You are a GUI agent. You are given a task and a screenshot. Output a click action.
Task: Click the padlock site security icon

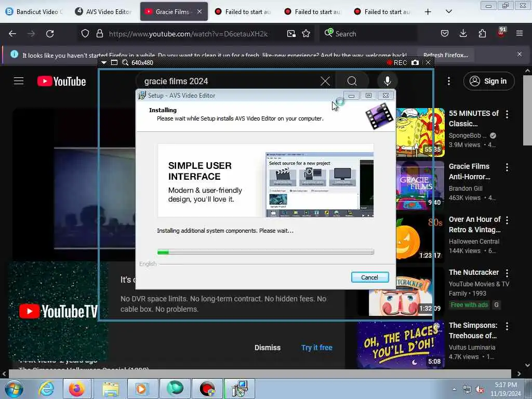(99, 34)
